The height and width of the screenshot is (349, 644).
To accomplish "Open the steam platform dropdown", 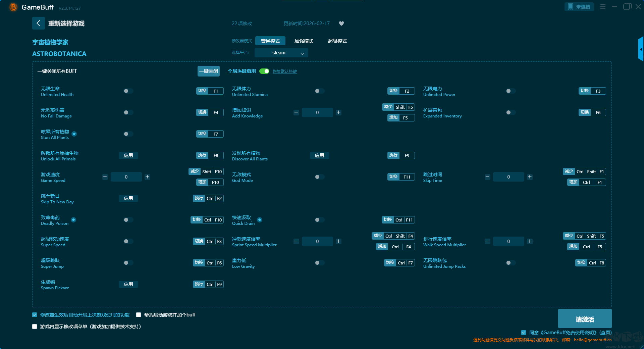I will (x=281, y=53).
